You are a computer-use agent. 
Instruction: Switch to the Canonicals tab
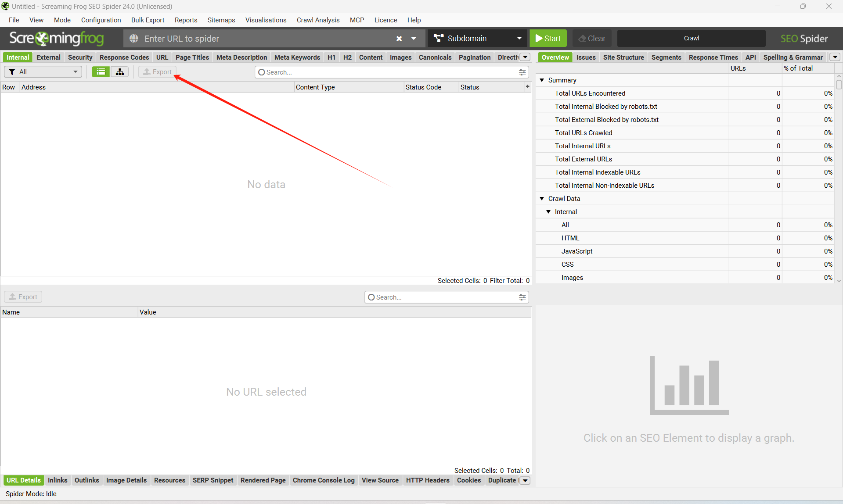pos(435,57)
